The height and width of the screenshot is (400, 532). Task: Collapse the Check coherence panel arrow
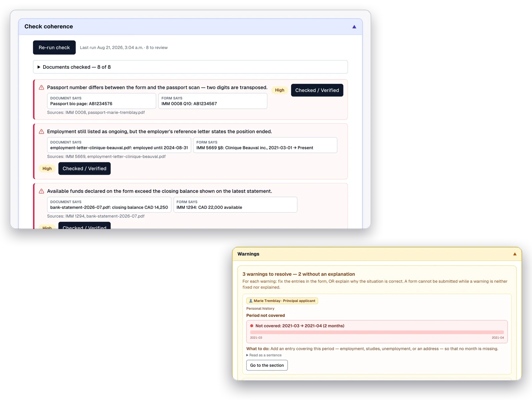354,27
